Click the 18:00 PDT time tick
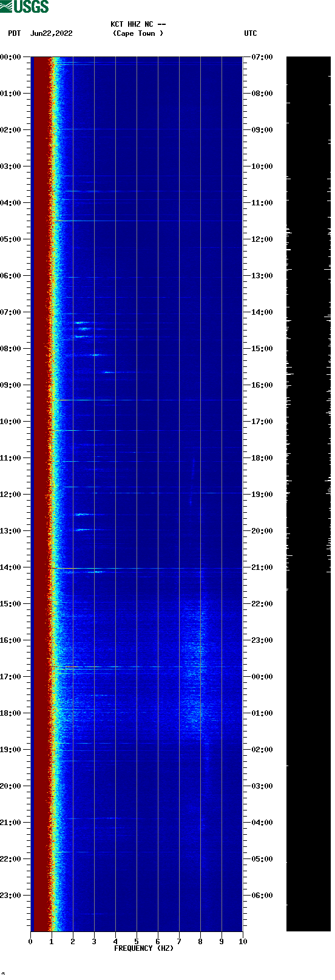 (11, 713)
